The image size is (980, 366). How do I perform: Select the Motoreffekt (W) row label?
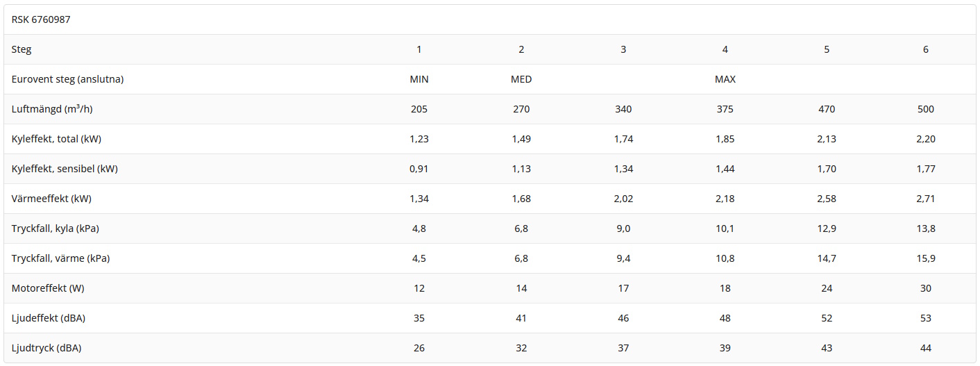pos(48,288)
